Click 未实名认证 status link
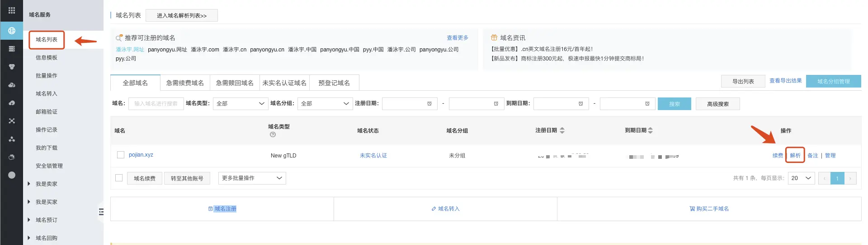Image resolution: width=868 pixels, height=245 pixels. 373,156
